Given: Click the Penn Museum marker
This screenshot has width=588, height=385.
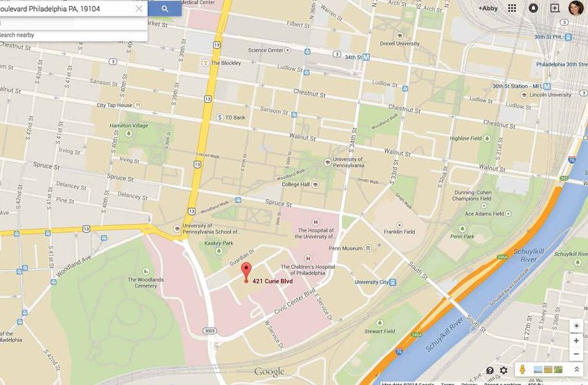Looking at the screenshot, I should 368,248.
